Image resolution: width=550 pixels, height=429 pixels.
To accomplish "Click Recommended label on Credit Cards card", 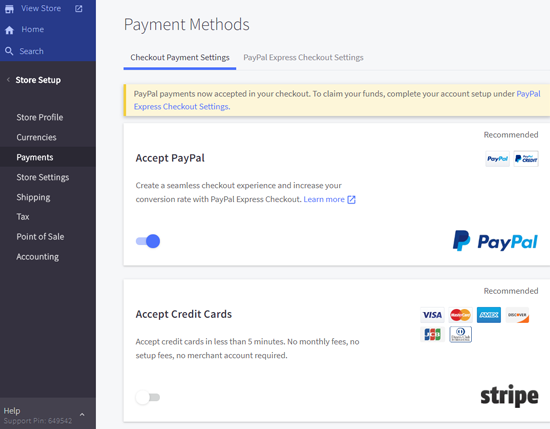I will point(511,291).
